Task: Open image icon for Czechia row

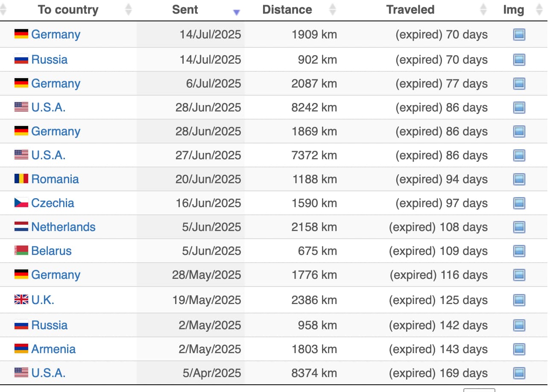Action: [519, 203]
